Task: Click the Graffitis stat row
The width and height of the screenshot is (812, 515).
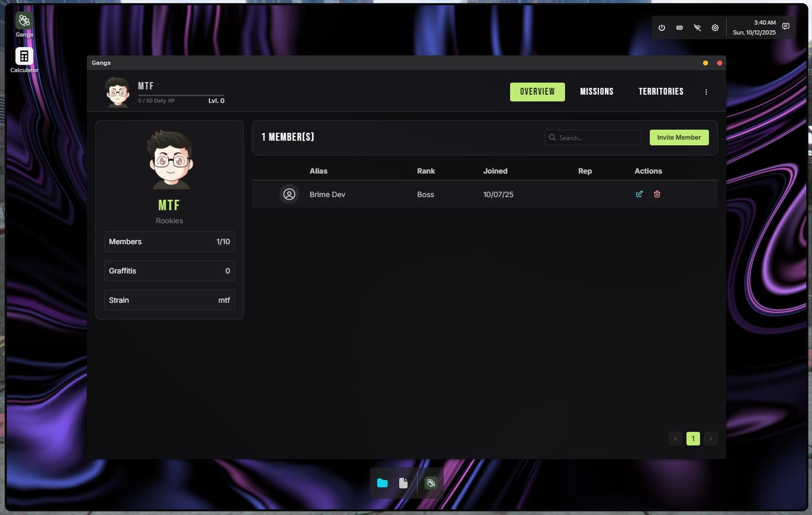Action: (x=170, y=271)
